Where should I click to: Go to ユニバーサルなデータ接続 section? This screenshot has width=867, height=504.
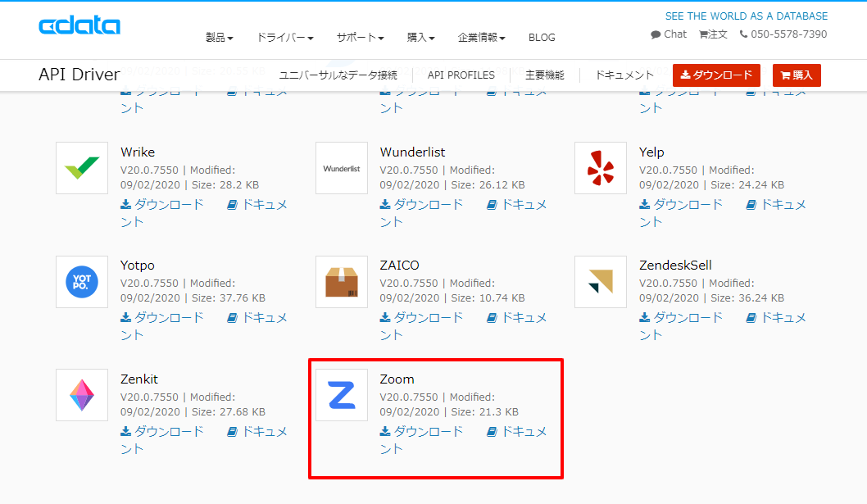click(338, 75)
